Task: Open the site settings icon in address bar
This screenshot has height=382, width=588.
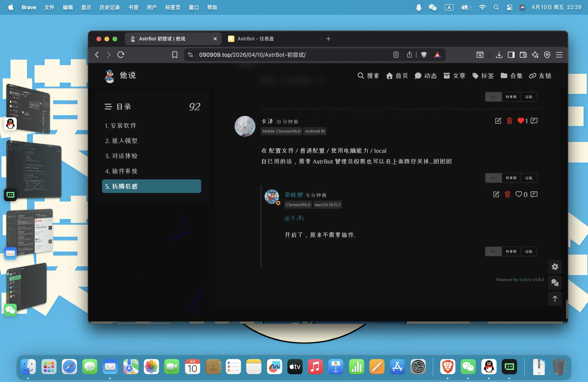Action: [190, 55]
